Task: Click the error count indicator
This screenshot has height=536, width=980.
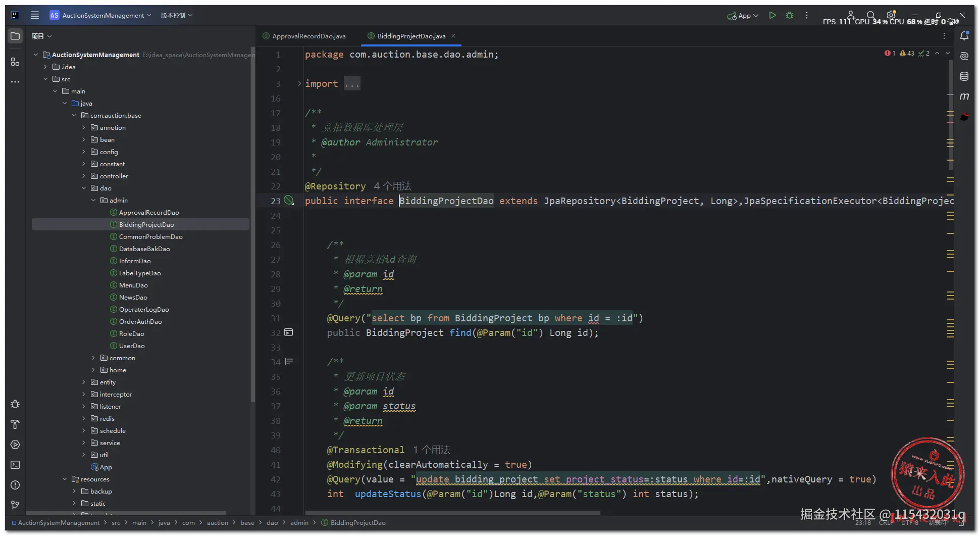Action: coord(890,53)
